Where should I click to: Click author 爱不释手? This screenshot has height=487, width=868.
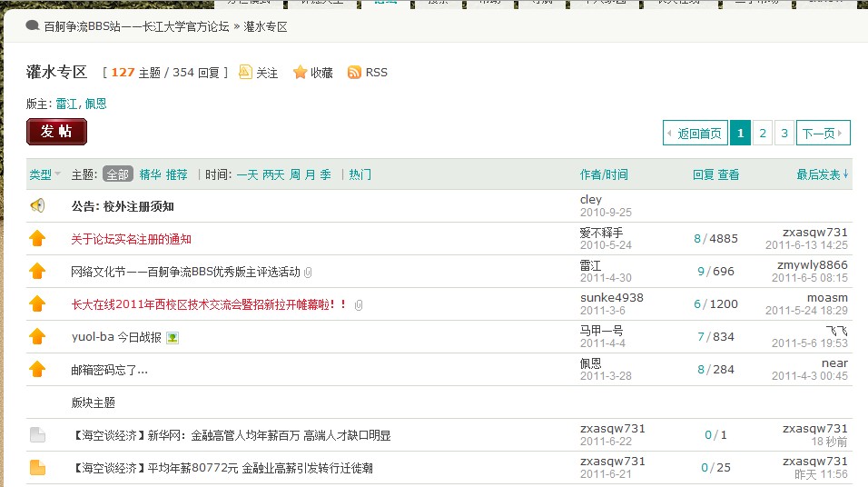click(x=601, y=232)
